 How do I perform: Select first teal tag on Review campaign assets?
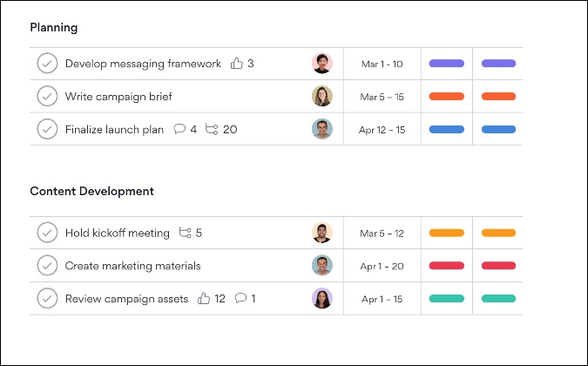tap(446, 299)
